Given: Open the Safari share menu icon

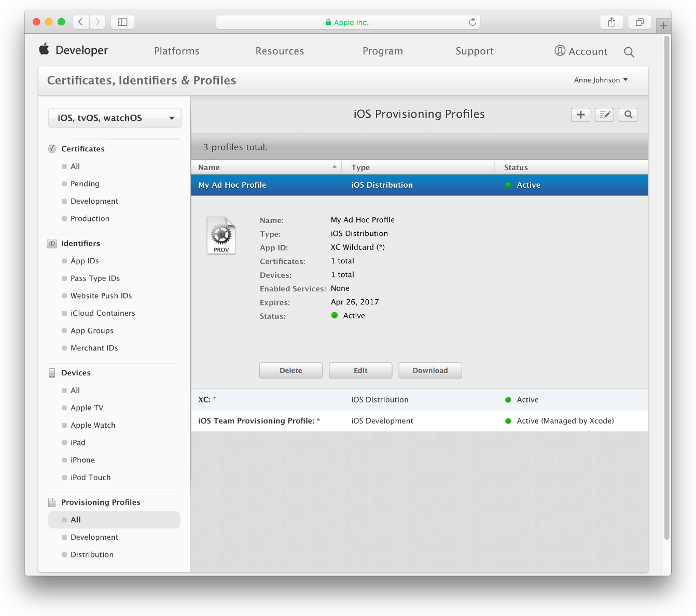Looking at the screenshot, I should (x=612, y=22).
